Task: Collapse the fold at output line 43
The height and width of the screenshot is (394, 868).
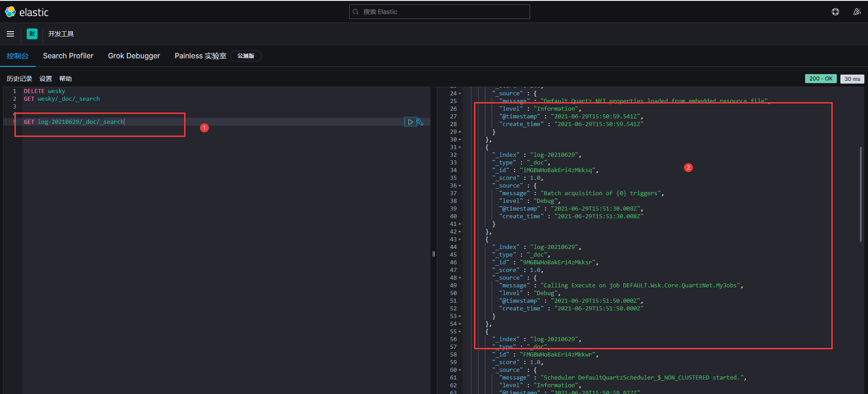Action: 460,239
